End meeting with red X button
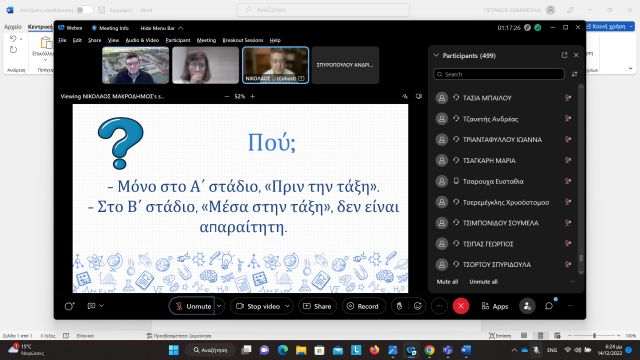Image resolution: width=640 pixels, height=360 pixels. click(461, 306)
